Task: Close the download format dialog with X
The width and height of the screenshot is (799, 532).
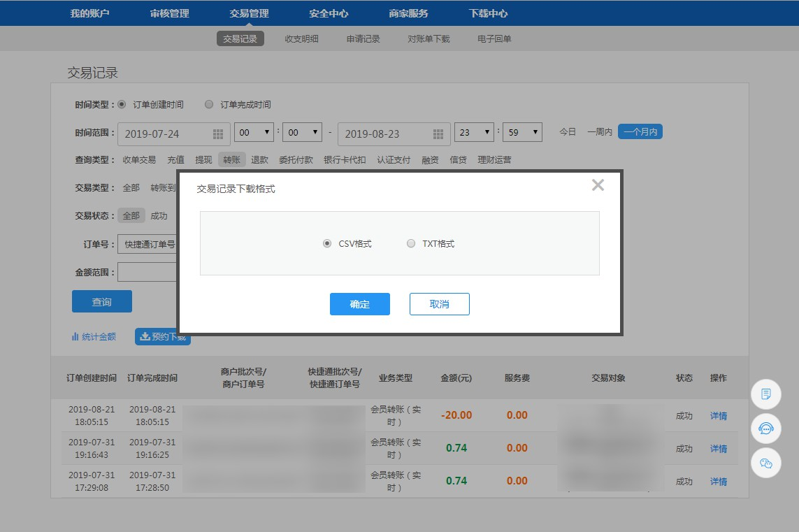Action: click(x=598, y=185)
